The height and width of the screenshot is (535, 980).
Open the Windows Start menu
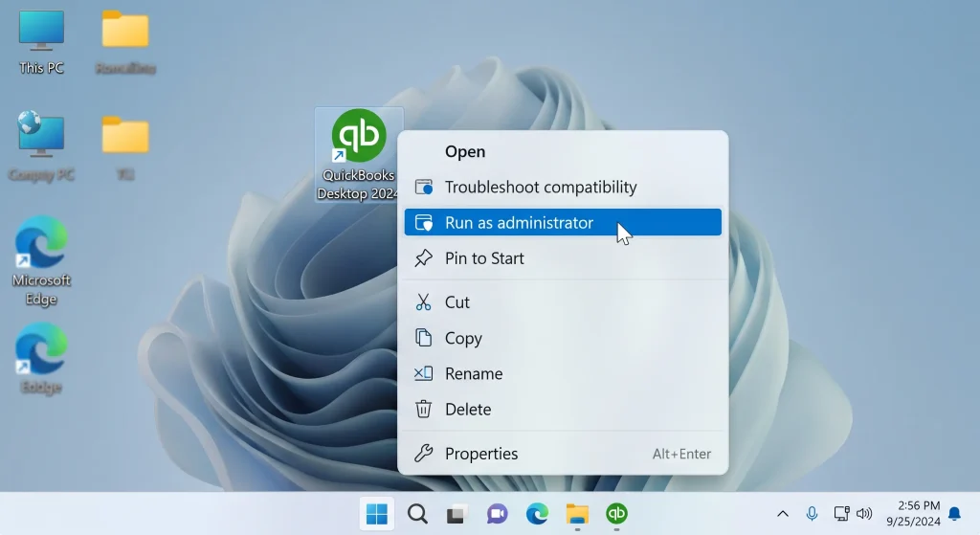[x=377, y=514]
